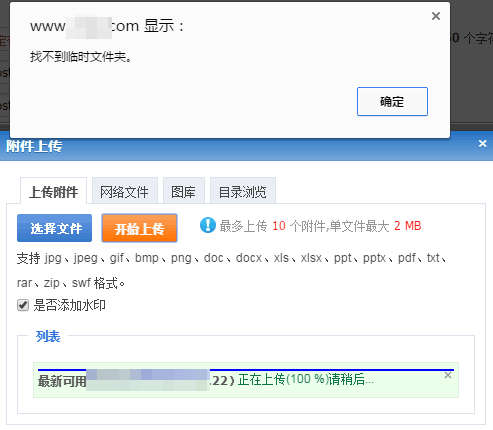Click the 最新可用 file name in list

coord(137,380)
